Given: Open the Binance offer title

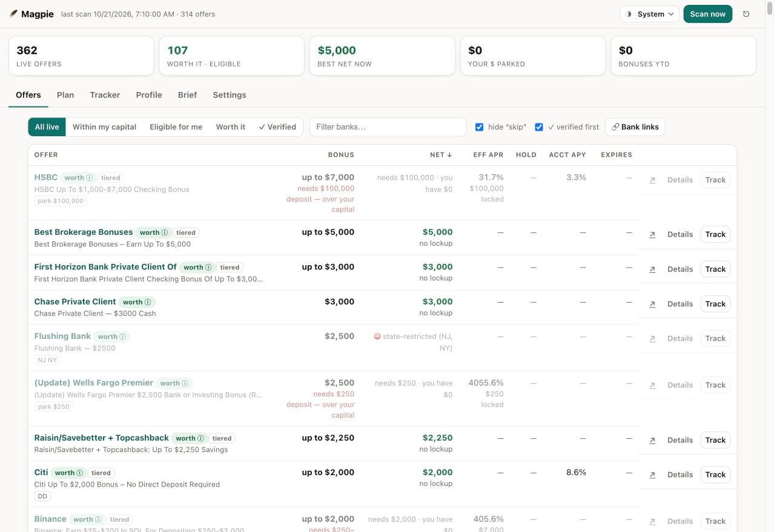Looking at the screenshot, I should pyautogui.click(x=50, y=519).
